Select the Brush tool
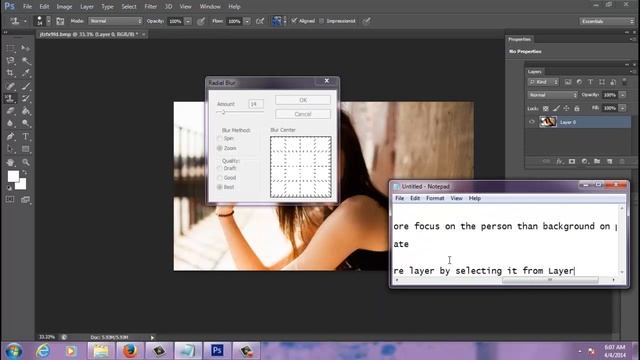 (x=26, y=86)
